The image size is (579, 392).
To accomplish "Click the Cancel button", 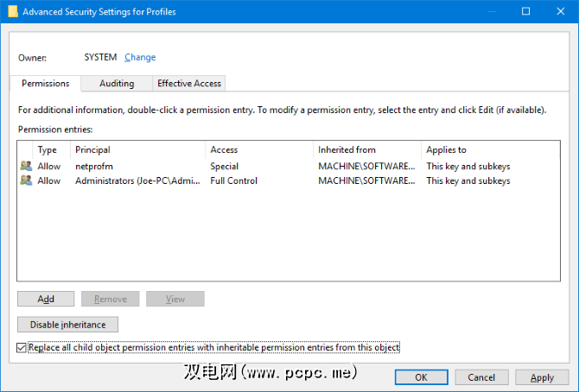I will click(481, 377).
